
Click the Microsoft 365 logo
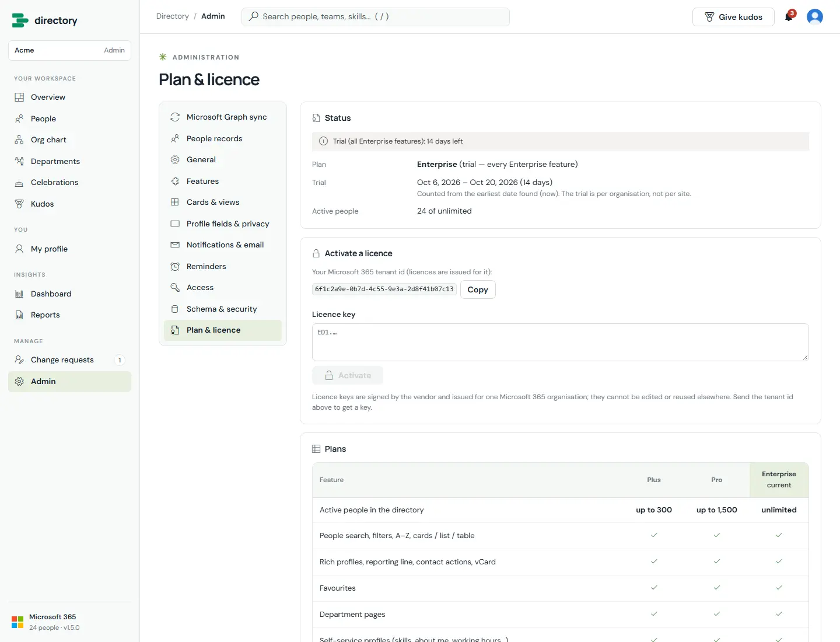(x=17, y=622)
